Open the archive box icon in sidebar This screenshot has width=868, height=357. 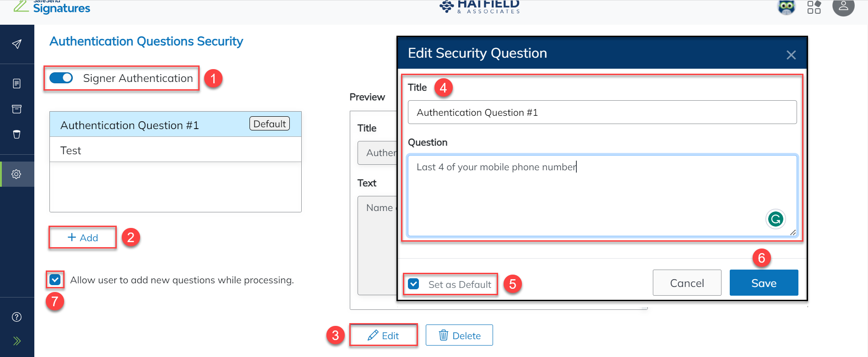click(17, 109)
